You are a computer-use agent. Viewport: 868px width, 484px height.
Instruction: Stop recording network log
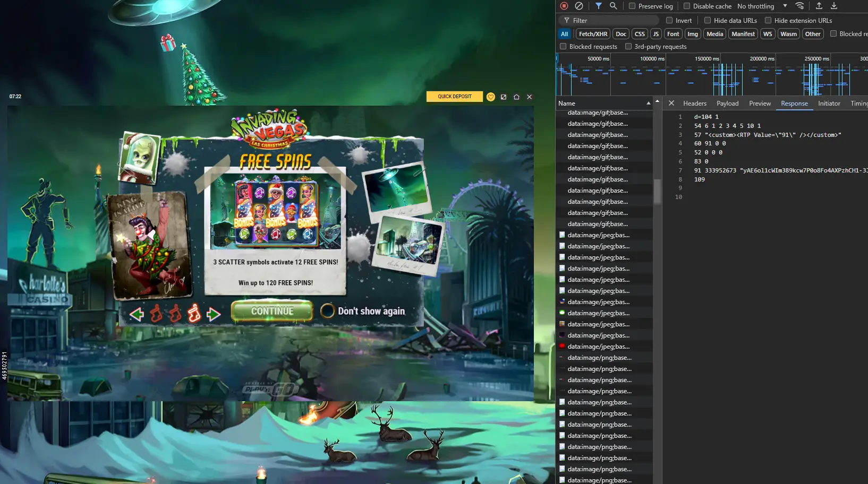564,6
